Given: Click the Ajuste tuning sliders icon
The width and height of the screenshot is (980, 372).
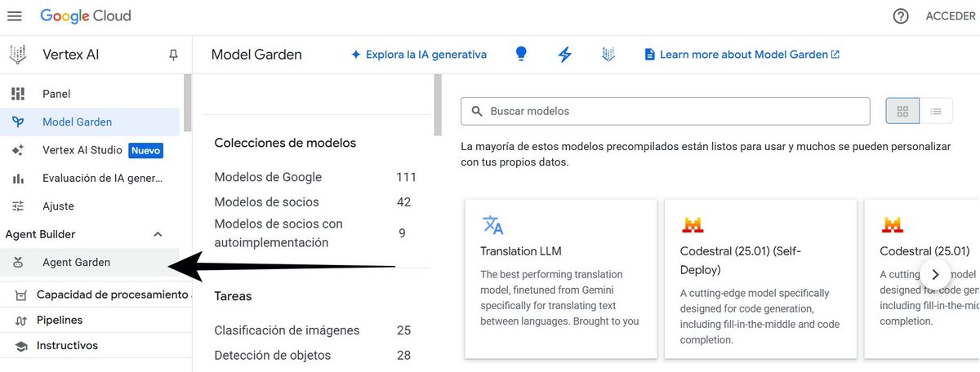Looking at the screenshot, I should point(18,206).
